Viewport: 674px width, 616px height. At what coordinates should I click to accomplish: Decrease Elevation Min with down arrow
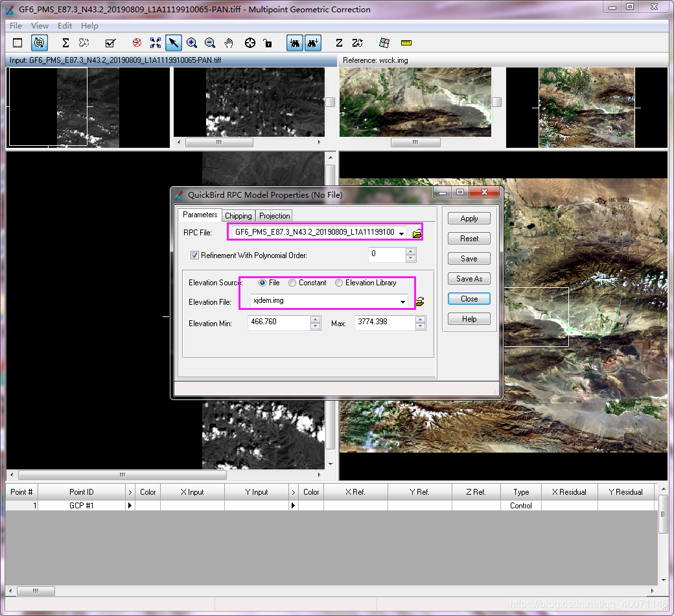click(x=315, y=326)
